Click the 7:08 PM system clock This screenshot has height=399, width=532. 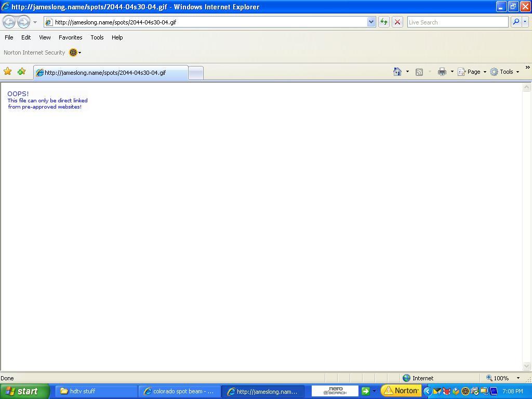click(513, 391)
